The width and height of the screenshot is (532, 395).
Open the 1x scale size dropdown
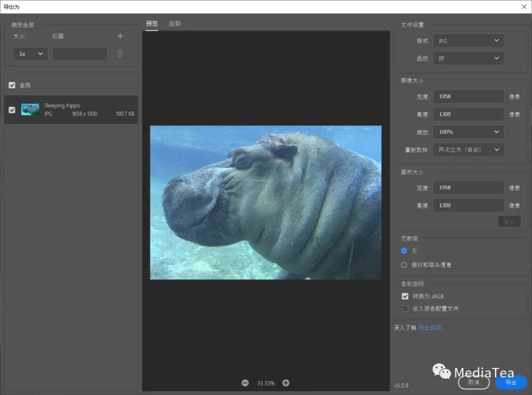point(31,54)
